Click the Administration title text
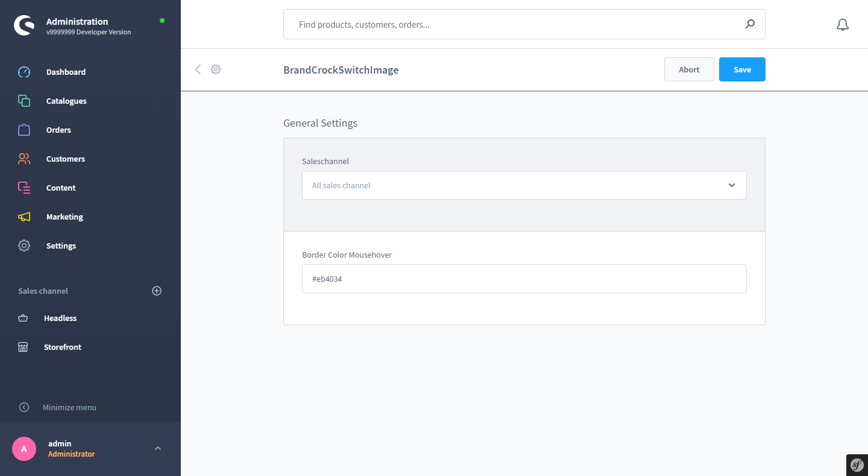 click(x=77, y=21)
